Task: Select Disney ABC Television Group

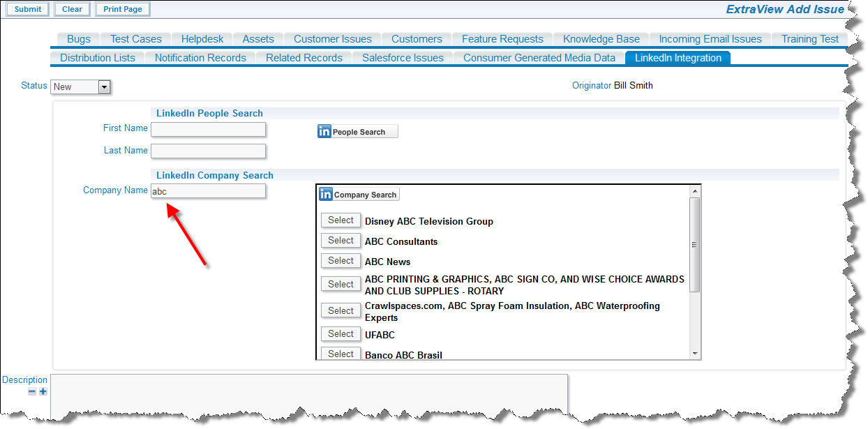Action: tap(341, 220)
